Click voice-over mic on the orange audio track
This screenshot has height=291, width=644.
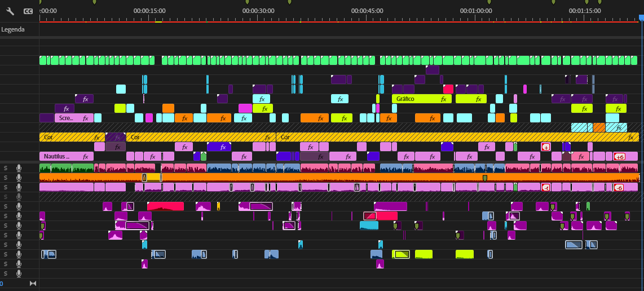tap(19, 178)
